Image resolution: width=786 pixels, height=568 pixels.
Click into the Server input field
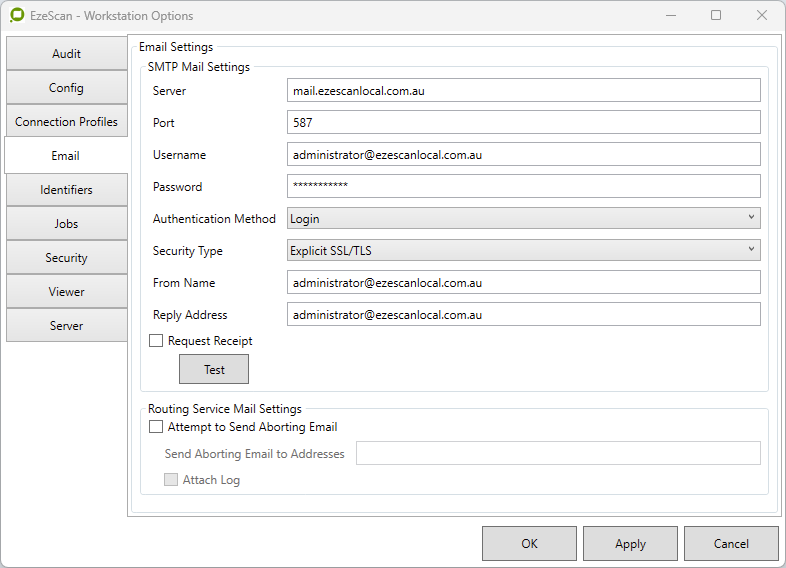[523, 90]
